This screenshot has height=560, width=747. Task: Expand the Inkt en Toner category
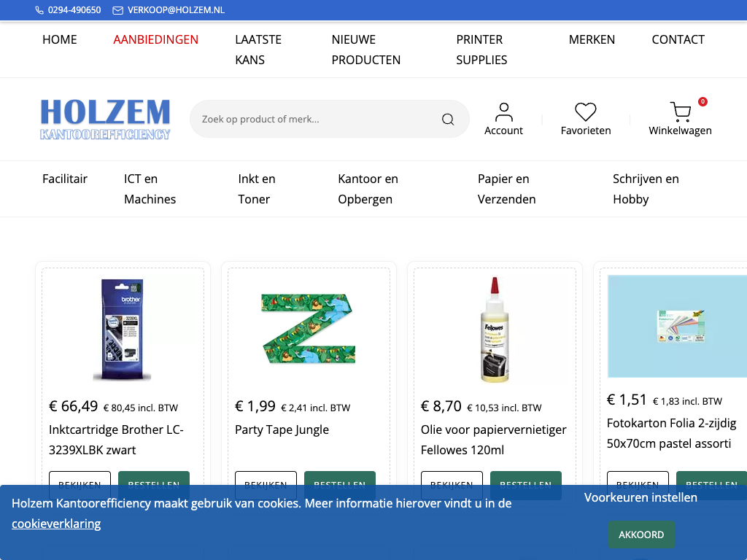[257, 189]
